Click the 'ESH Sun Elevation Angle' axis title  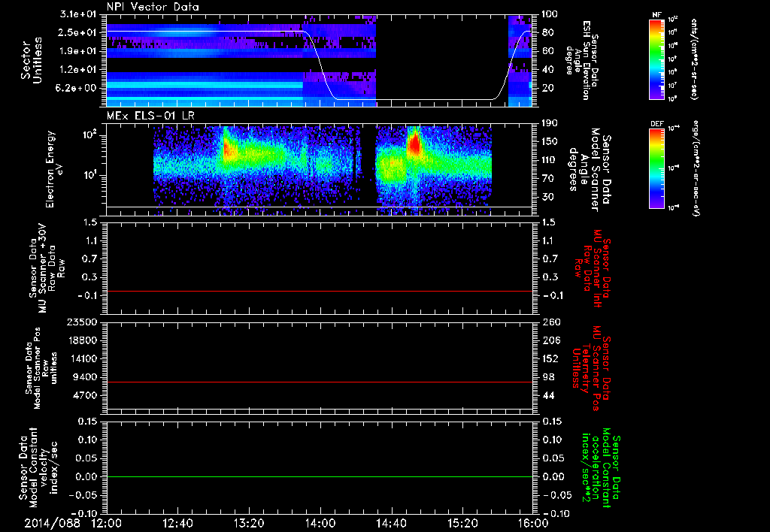tap(582, 60)
